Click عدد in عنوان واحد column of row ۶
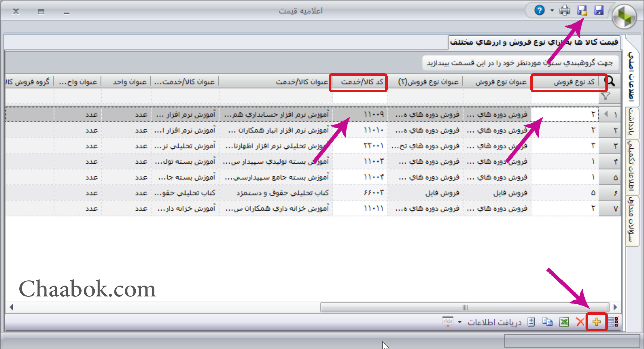Viewport: 644px width, 349px height. pos(126,193)
